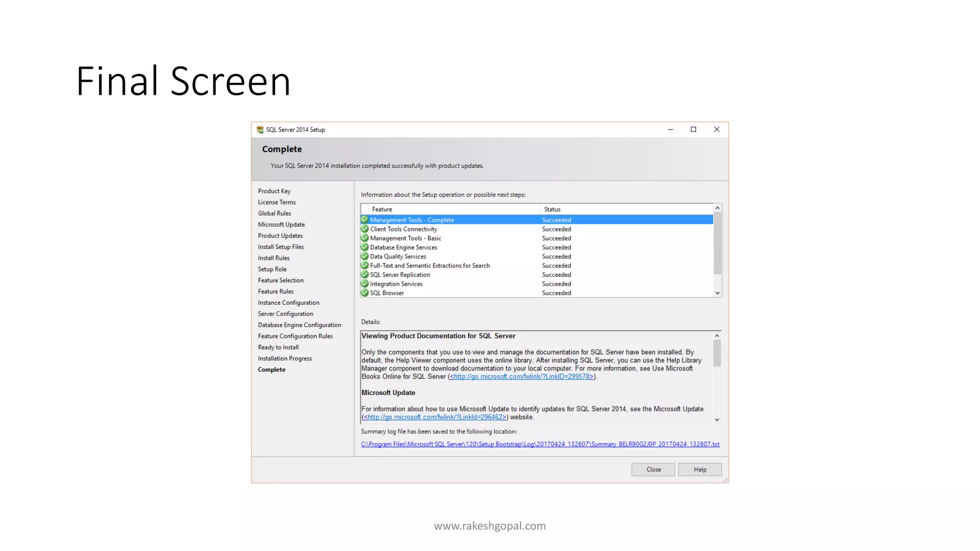The height and width of the screenshot is (551, 980).
Task: Click License Terms step in sidebar
Action: (277, 202)
